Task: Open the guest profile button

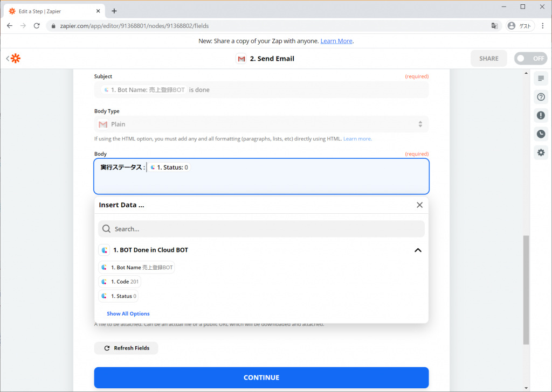Action: 520,26
